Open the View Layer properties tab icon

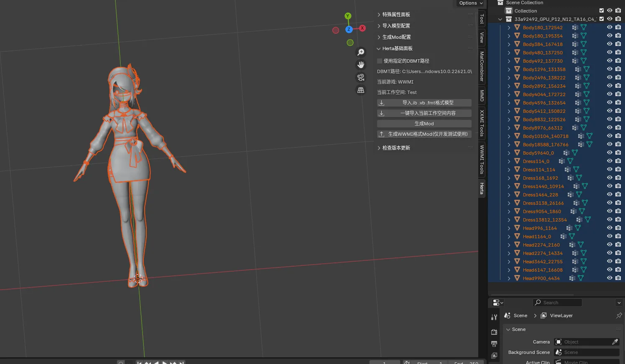coord(494,355)
